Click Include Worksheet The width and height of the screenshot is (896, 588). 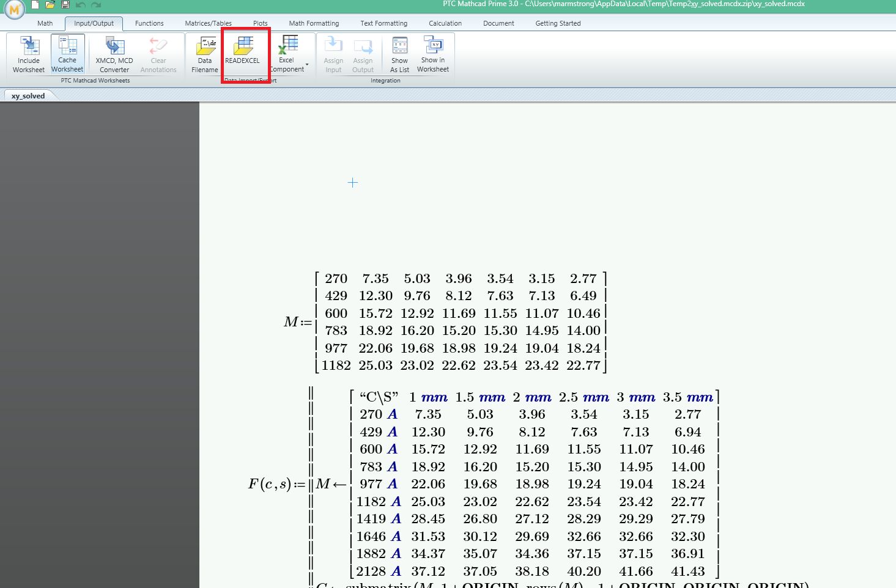(29, 54)
